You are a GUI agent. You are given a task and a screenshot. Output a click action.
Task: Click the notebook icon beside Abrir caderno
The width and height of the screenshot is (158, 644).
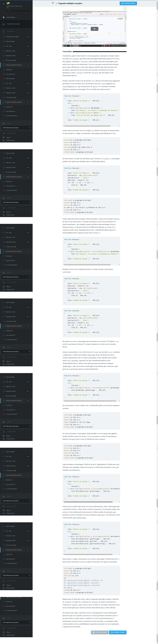tap(3, 17)
